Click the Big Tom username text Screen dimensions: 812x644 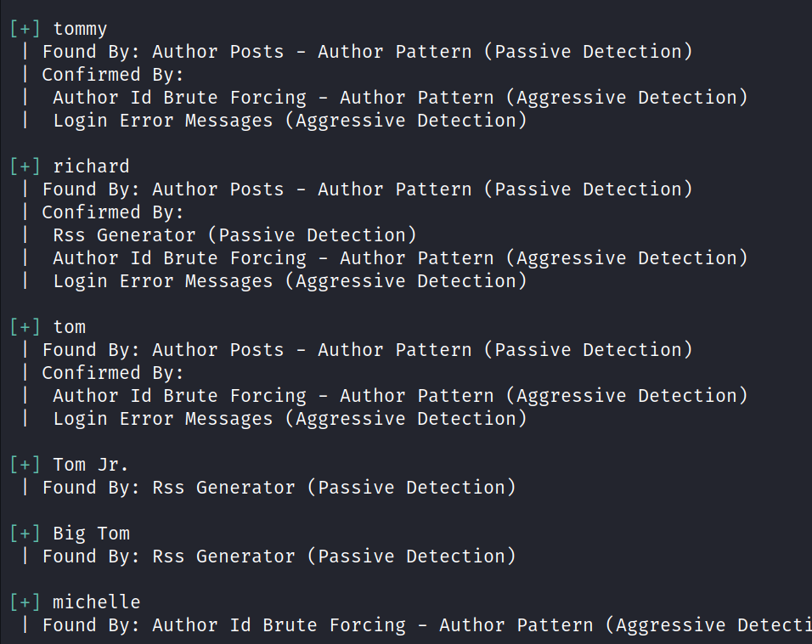(x=91, y=534)
